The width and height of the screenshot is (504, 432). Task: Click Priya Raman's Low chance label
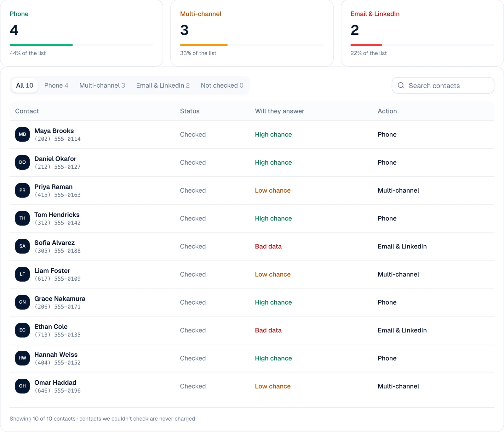[x=273, y=190]
